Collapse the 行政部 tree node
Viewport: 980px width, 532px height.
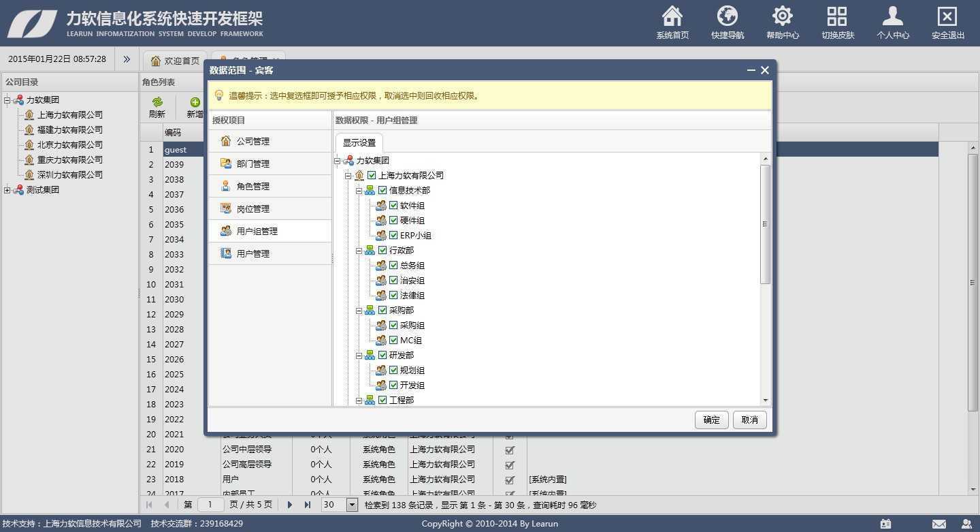pos(359,250)
